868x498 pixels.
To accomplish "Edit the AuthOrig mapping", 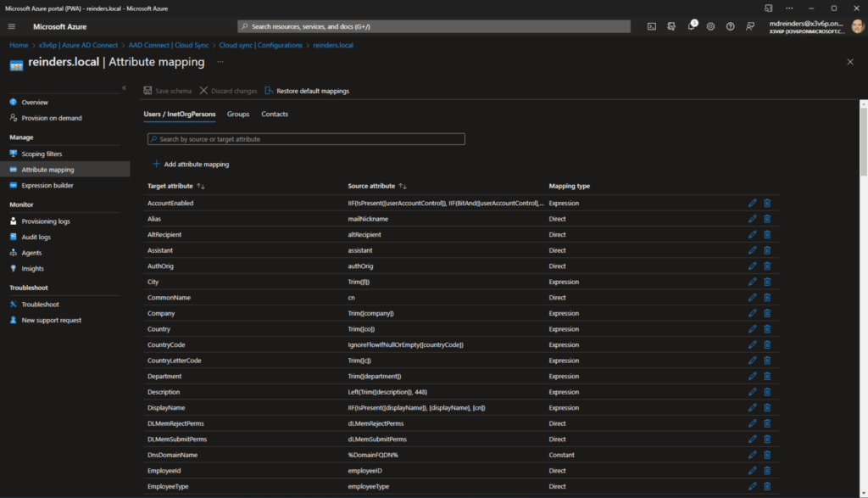I will click(x=753, y=266).
